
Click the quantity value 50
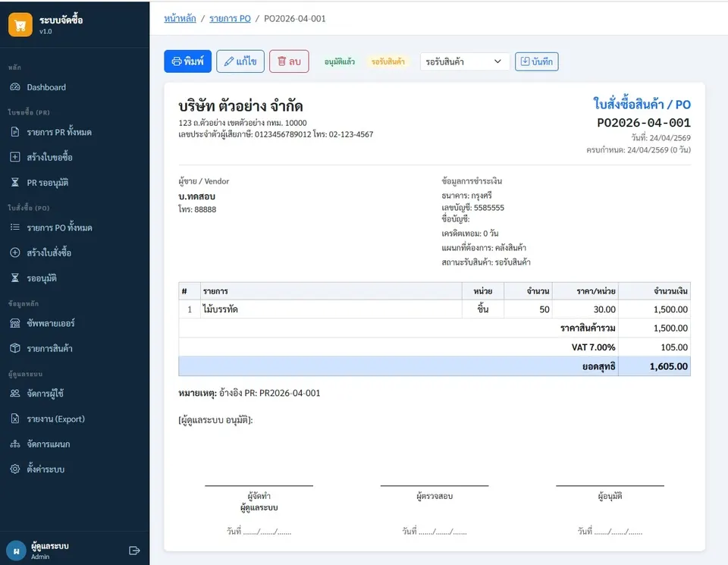click(x=544, y=309)
